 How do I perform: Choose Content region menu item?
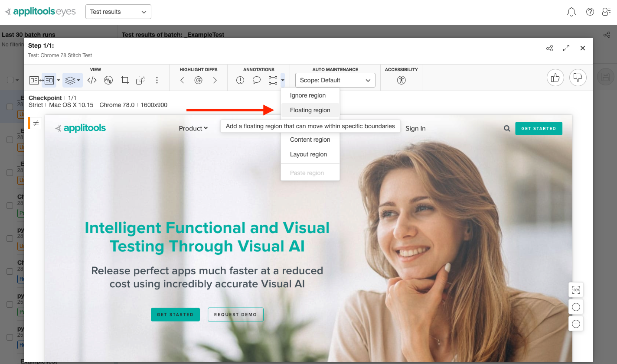(310, 140)
